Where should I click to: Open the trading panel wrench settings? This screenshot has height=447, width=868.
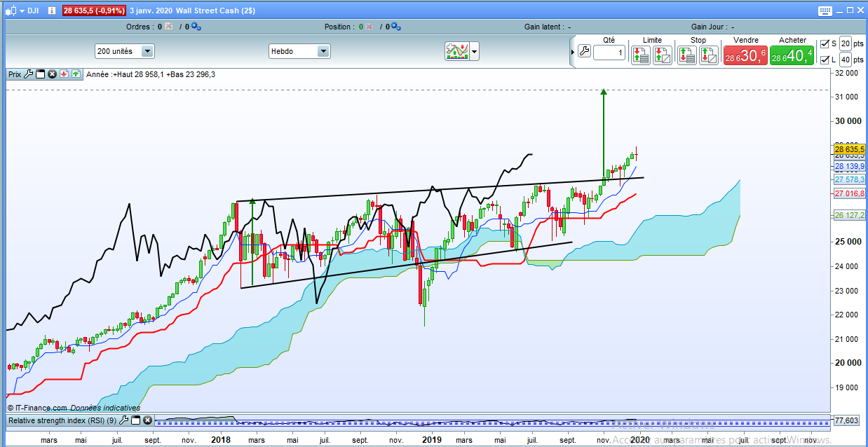584,51
